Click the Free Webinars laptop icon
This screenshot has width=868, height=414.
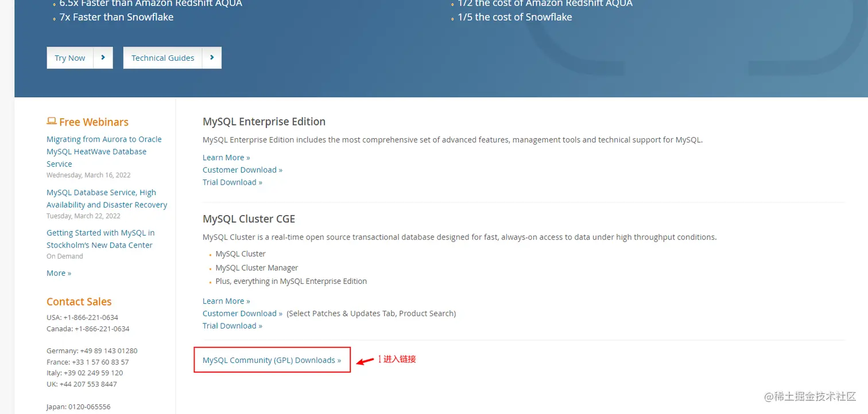tap(52, 122)
